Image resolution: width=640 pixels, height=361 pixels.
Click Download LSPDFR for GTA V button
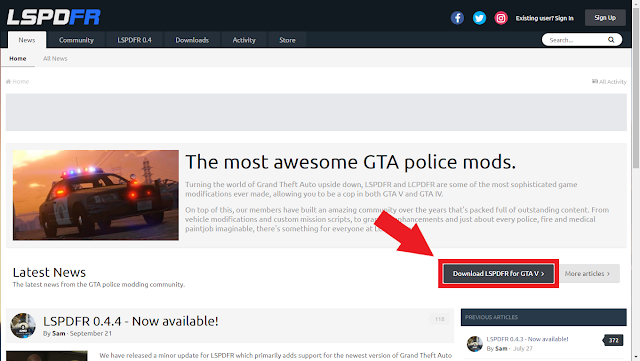click(x=498, y=274)
